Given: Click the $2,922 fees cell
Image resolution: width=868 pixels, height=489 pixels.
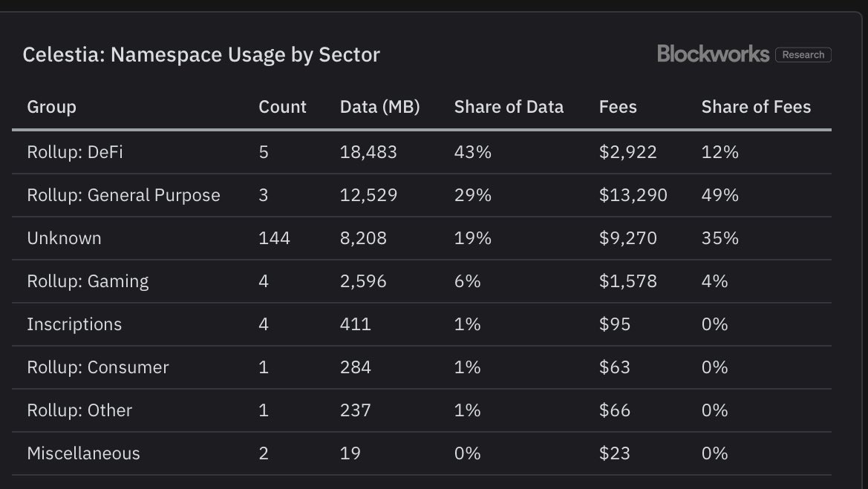Looking at the screenshot, I should (627, 152).
